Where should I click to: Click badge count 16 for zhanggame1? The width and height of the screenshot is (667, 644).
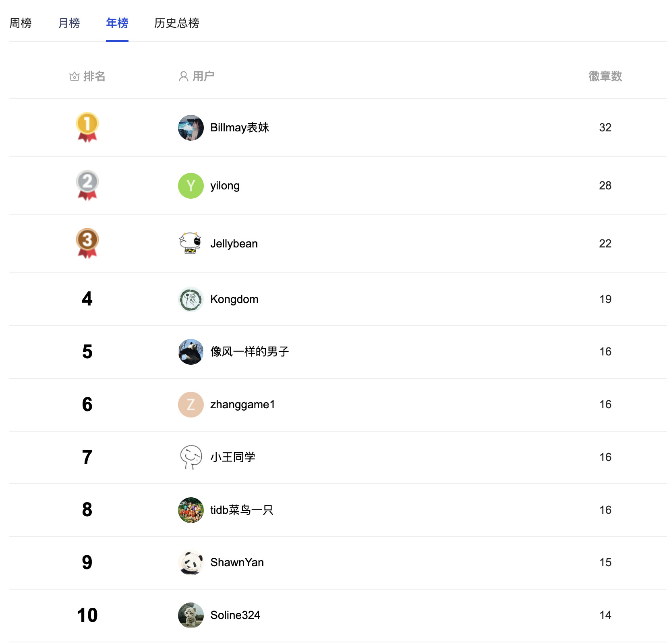click(605, 404)
